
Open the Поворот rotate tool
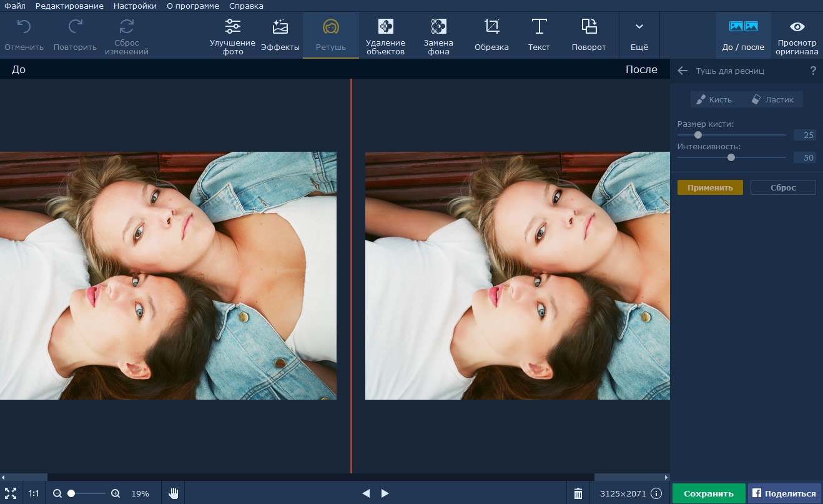pyautogui.click(x=588, y=36)
